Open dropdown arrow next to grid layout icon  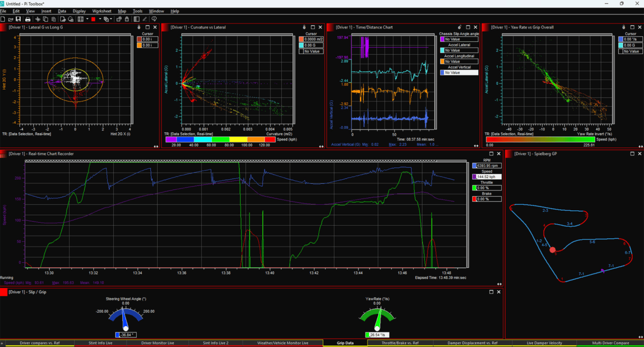tap(87, 19)
